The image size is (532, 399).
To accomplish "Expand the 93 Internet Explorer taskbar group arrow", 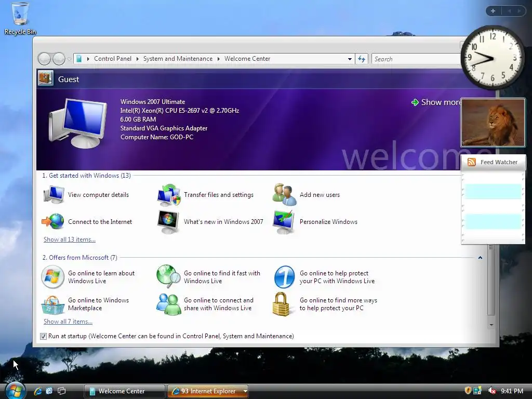I will pyautogui.click(x=245, y=391).
